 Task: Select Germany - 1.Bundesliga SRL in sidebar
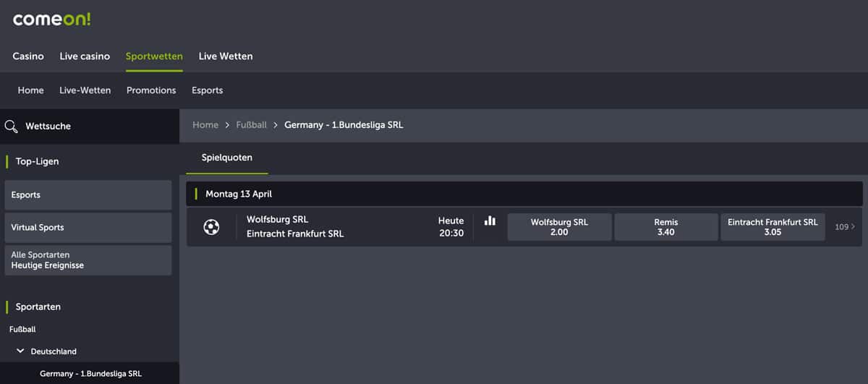tap(91, 374)
